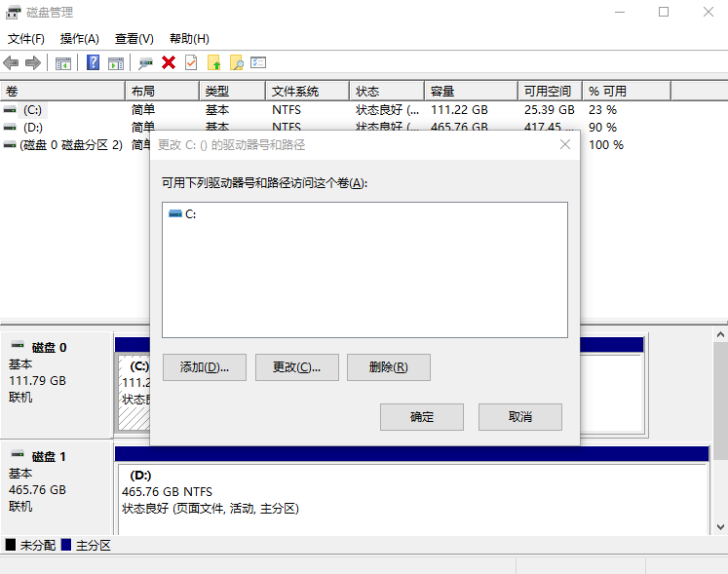
Task: Click the back arrow toolbar icon
Action: (11, 63)
